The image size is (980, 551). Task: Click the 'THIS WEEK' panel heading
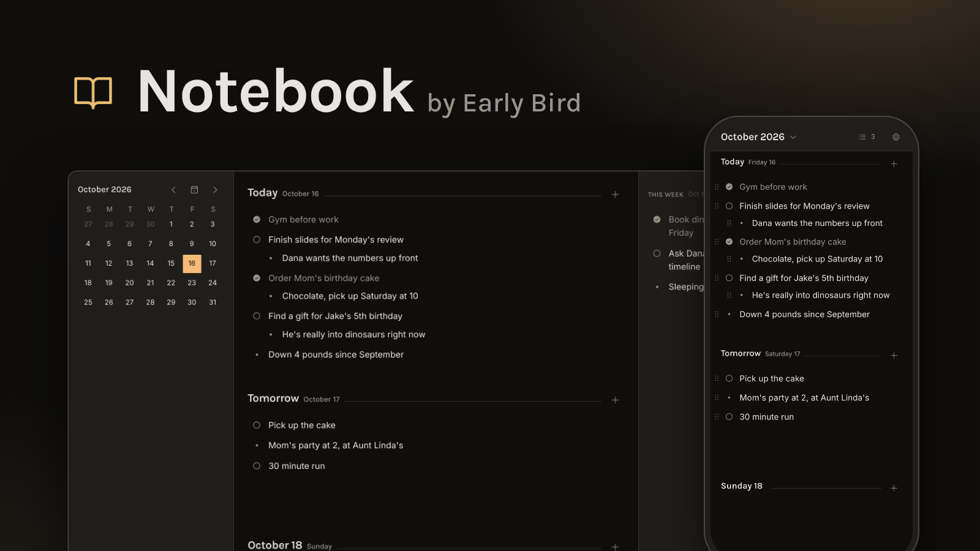coord(666,195)
